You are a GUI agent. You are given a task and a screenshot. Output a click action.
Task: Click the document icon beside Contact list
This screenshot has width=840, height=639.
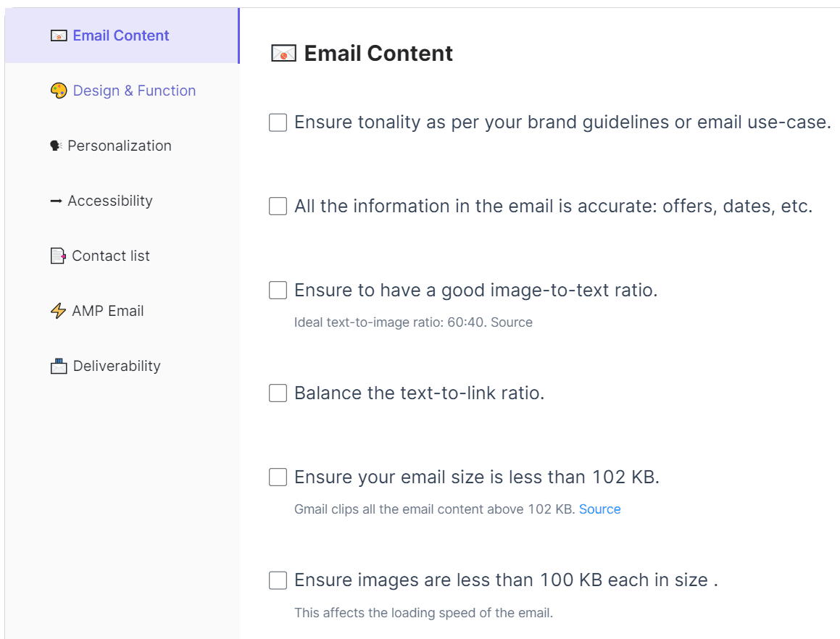pyautogui.click(x=58, y=256)
